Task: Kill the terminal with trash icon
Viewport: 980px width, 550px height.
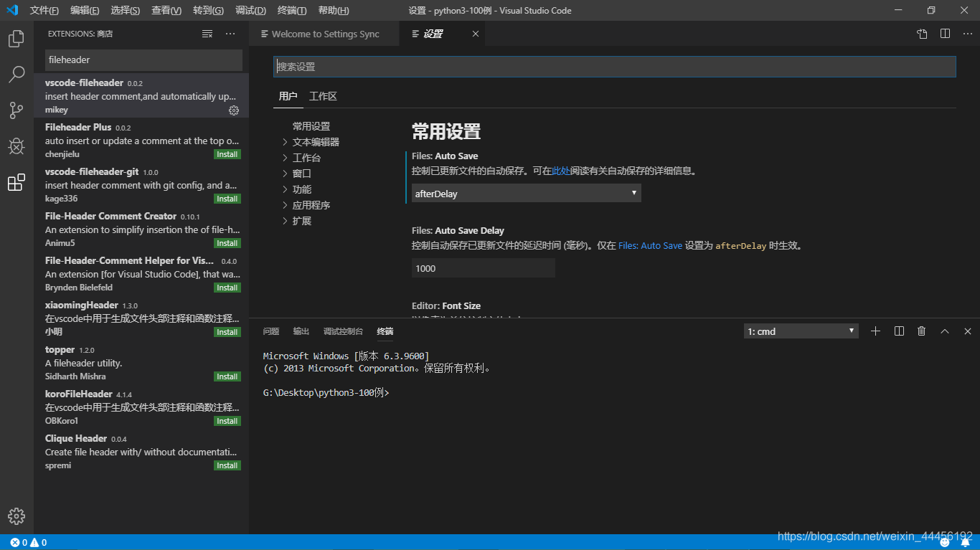Action: [922, 331]
